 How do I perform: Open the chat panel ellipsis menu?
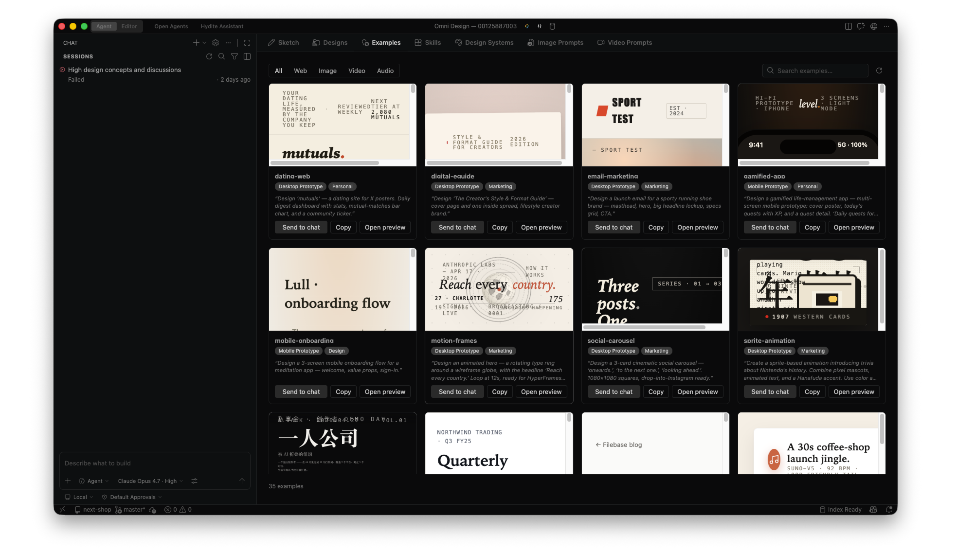point(228,43)
